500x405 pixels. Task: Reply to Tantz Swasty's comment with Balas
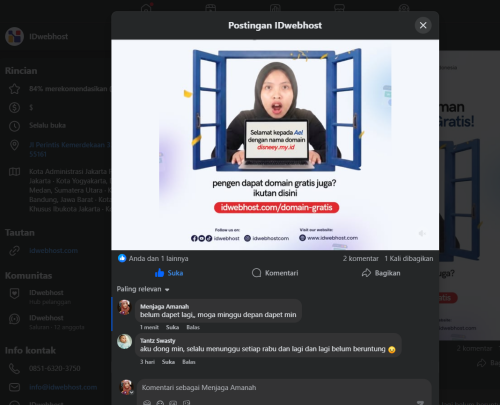tap(189, 362)
